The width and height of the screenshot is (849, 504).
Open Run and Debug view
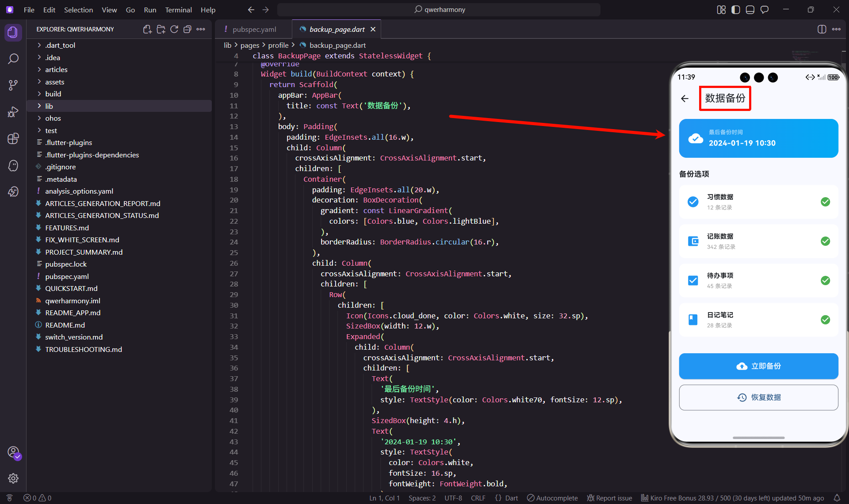(x=13, y=112)
